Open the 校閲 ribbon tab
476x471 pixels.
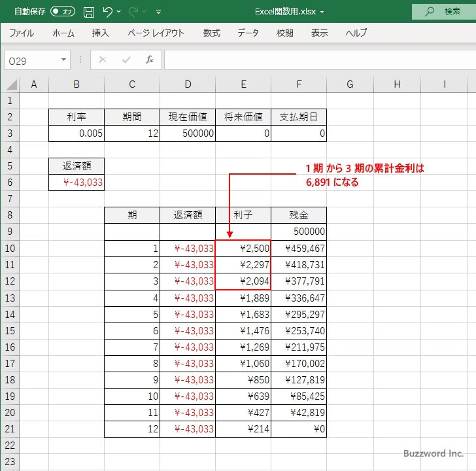285,33
